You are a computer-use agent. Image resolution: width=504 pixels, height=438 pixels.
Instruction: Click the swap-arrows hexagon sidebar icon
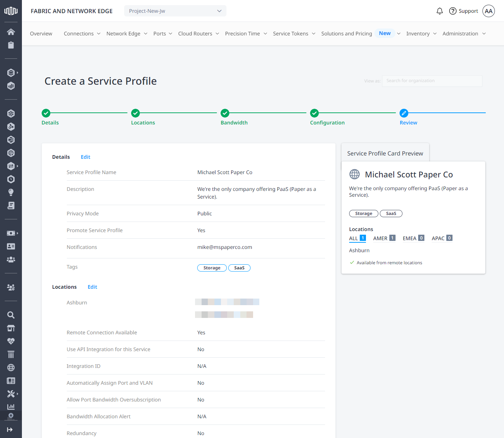coord(11,166)
